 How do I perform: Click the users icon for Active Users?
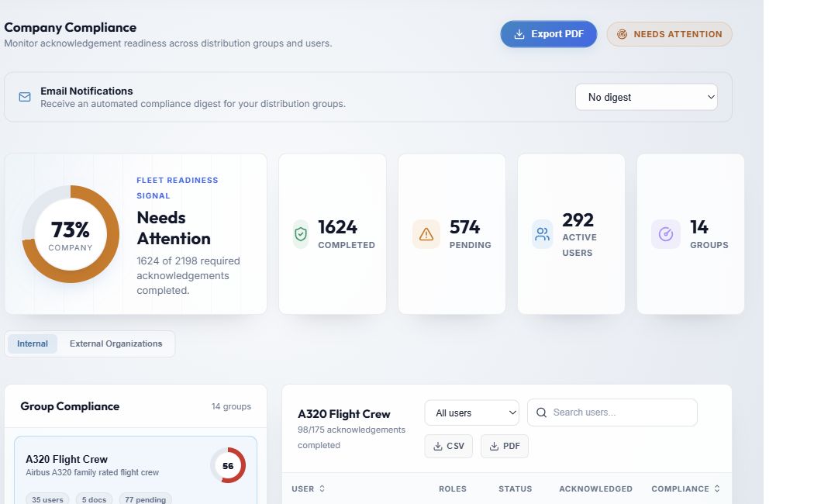(x=542, y=235)
